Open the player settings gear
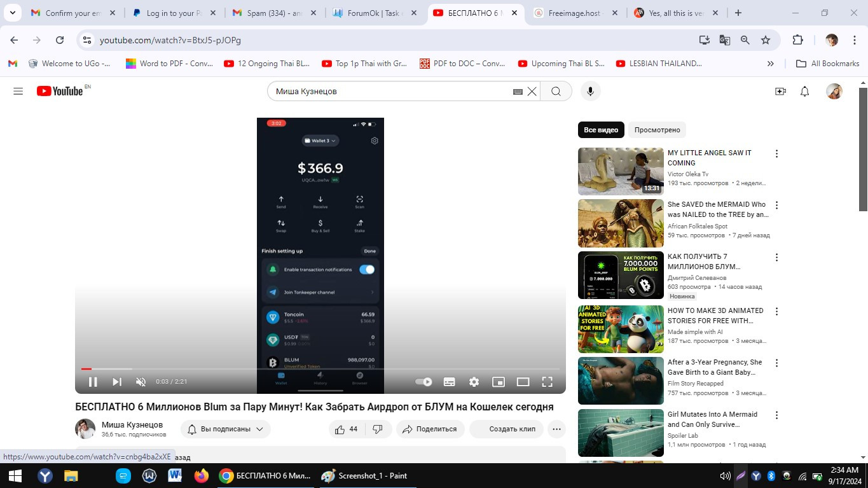The height and width of the screenshot is (488, 868). (x=474, y=382)
